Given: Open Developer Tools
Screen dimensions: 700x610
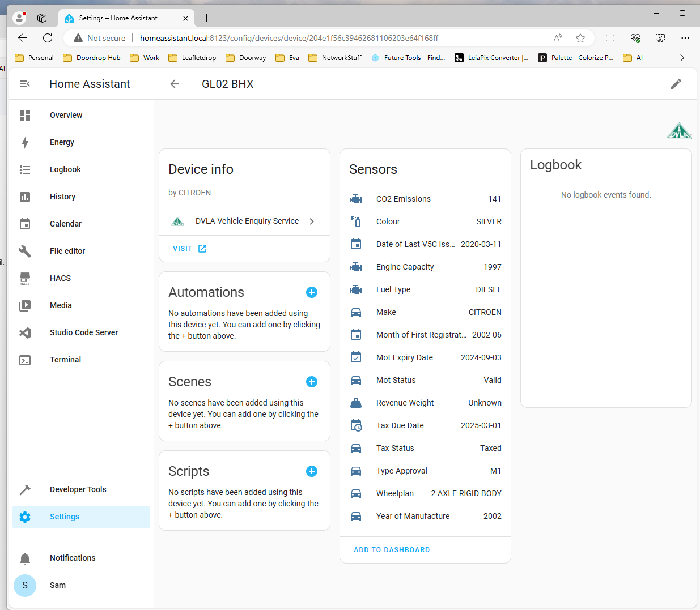Looking at the screenshot, I should pos(82,489).
